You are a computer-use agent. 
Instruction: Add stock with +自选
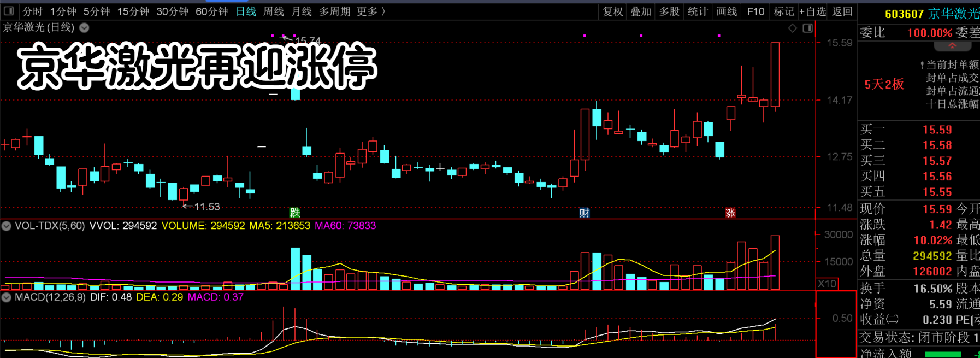[813, 11]
